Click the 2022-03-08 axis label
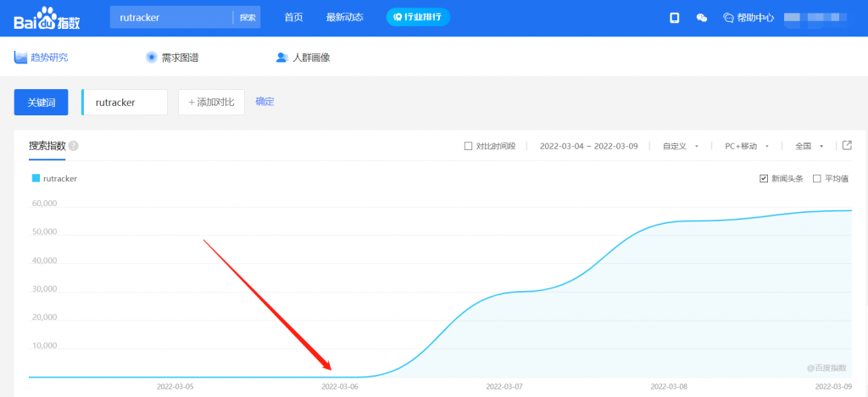 point(670,386)
